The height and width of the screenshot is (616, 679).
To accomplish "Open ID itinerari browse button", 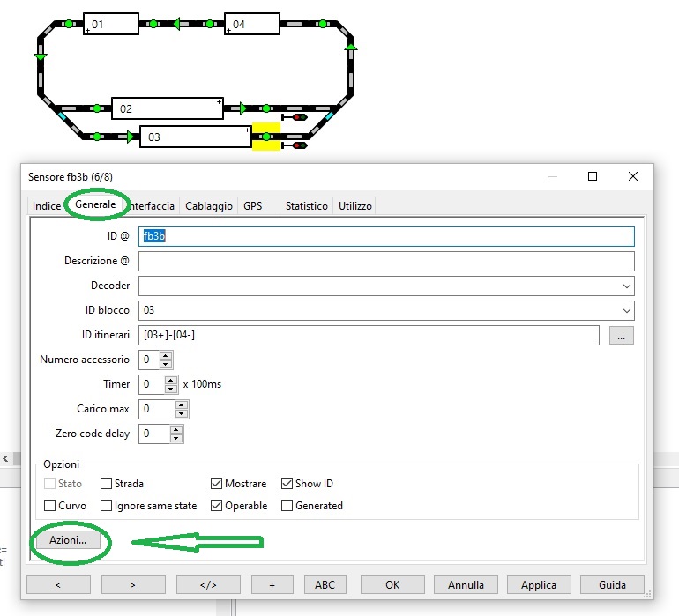I will (621, 336).
